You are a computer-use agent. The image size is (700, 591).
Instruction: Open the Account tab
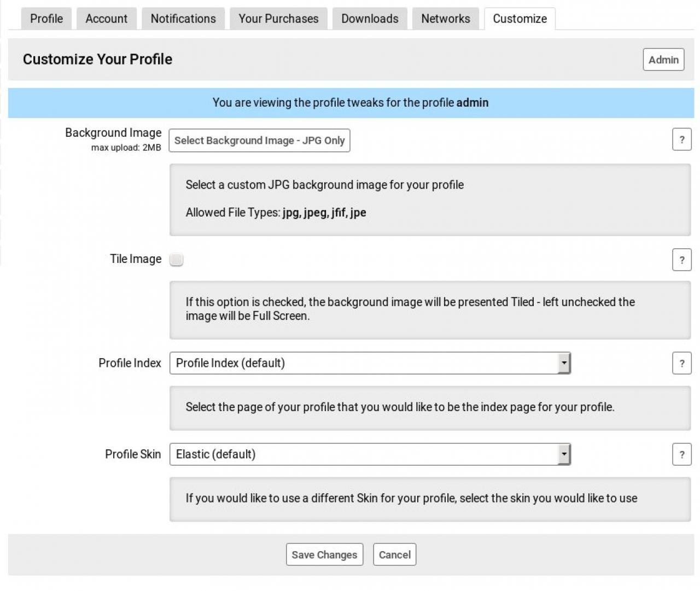tap(106, 19)
